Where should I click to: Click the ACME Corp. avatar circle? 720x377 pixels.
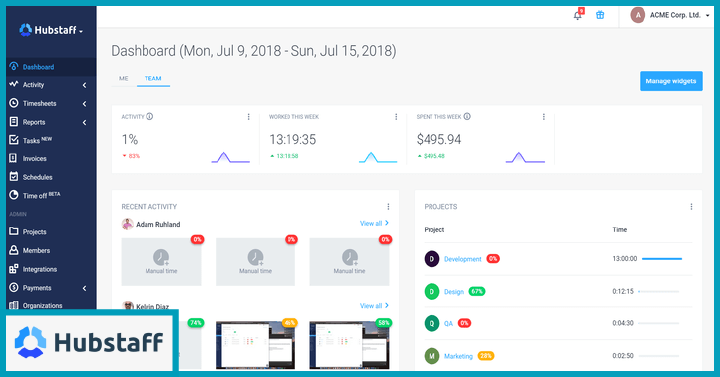pyautogui.click(x=637, y=15)
